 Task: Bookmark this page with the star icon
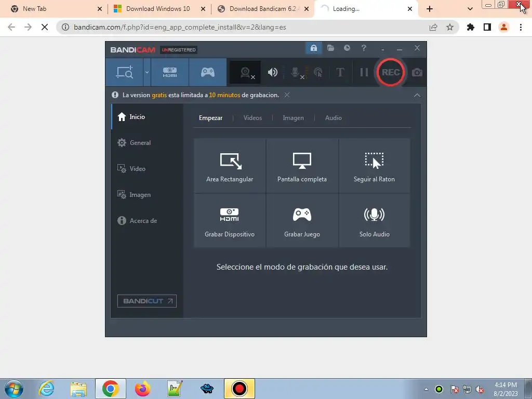(x=450, y=27)
